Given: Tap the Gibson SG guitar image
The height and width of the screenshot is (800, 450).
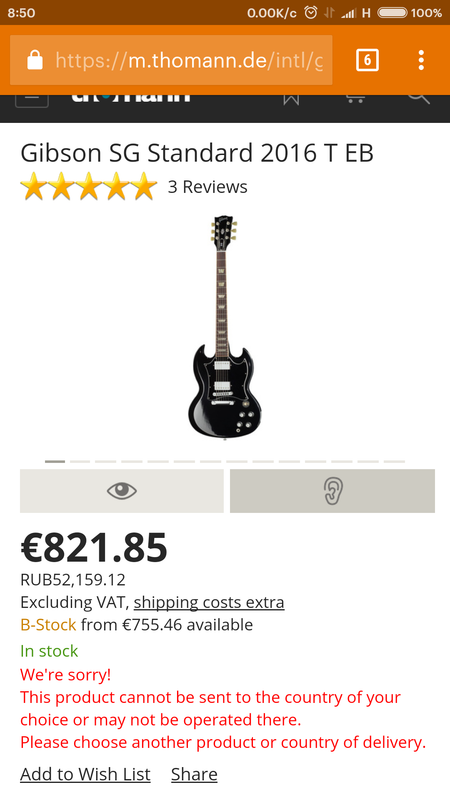Looking at the screenshot, I should (x=224, y=328).
